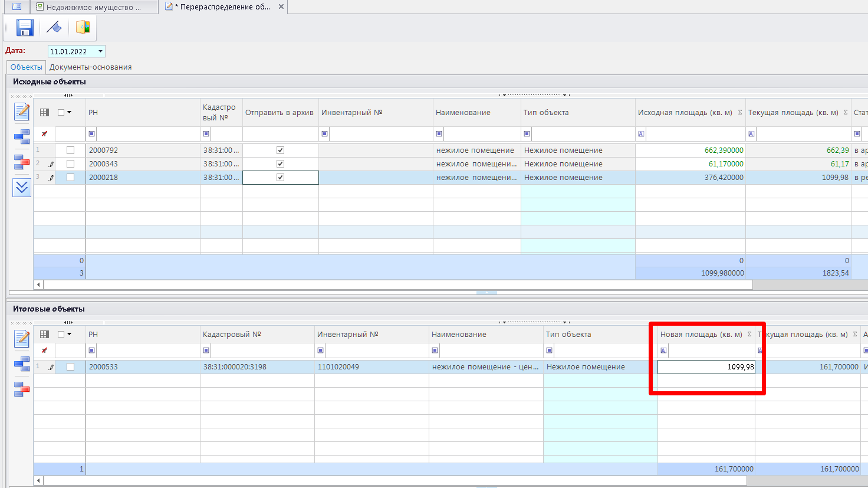Click filter icon under Инвентарный № lower grid
This screenshot has width=868, height=488.
click(320, 351)
